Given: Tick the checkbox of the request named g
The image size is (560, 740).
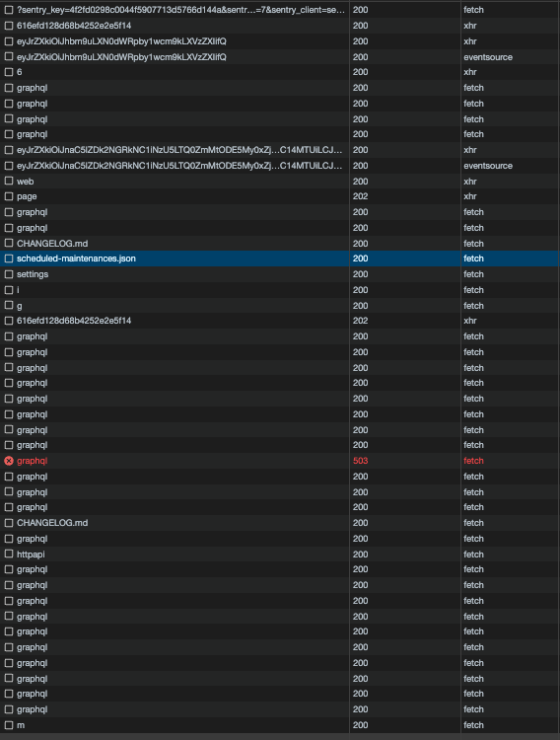Looking at the screenshot, I should pyautogui.click(x=9, y=305).
